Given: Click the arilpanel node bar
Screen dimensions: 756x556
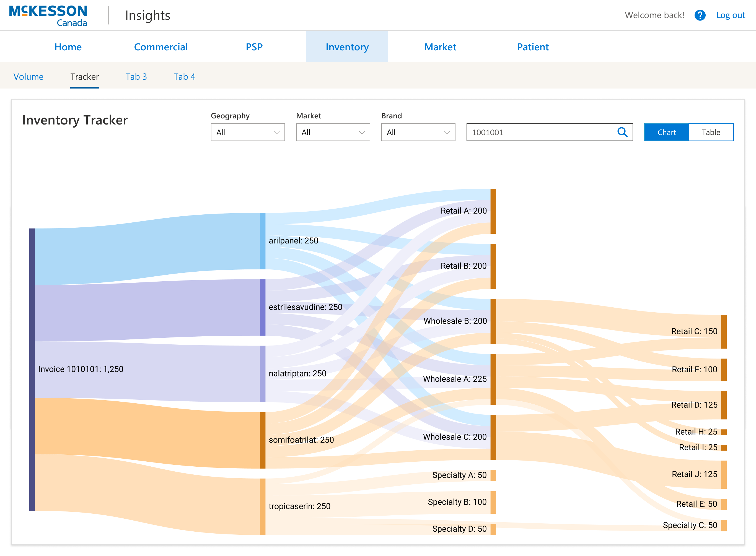Looking at the screenshot, I should (263, 241).
